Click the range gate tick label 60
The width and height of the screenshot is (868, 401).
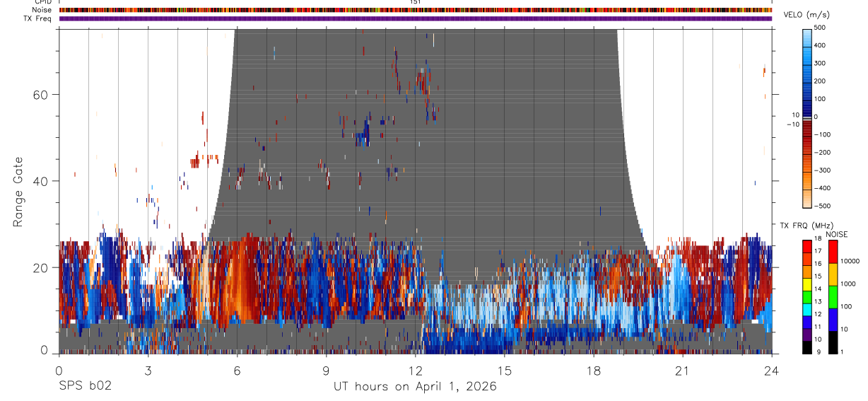click(39, 94)
